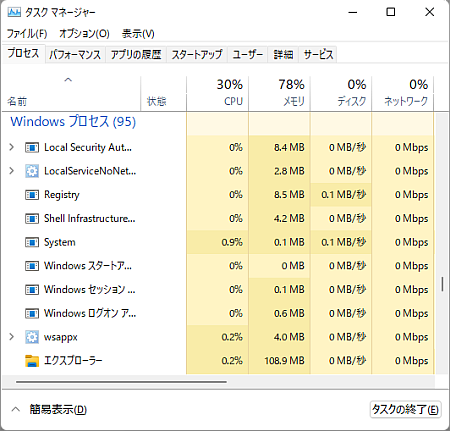Screen dimensions: 450x431
Task: Click the Local Security Aut... process icon
Action: coord(32,147)
